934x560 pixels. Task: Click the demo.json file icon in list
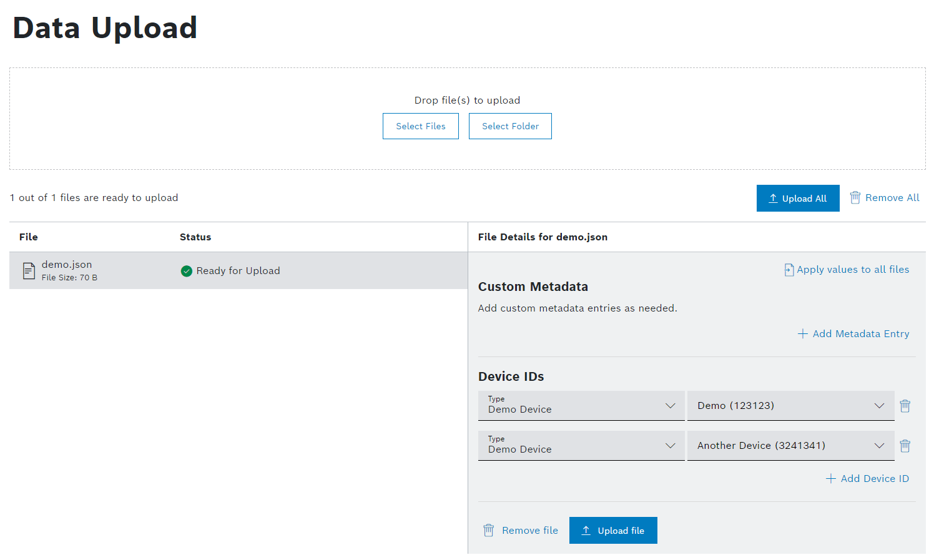pos(29,271)
